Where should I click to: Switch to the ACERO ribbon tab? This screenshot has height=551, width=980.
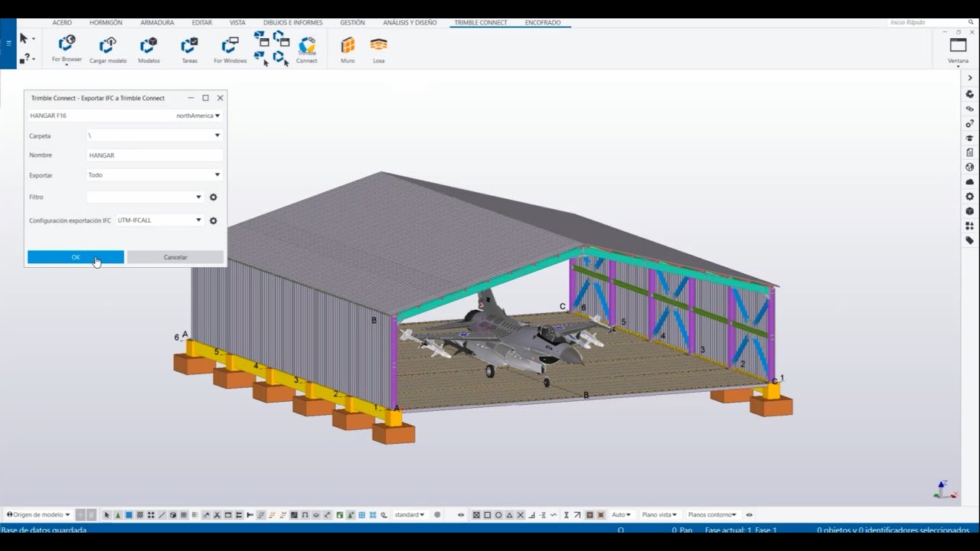tap(62, 23)
